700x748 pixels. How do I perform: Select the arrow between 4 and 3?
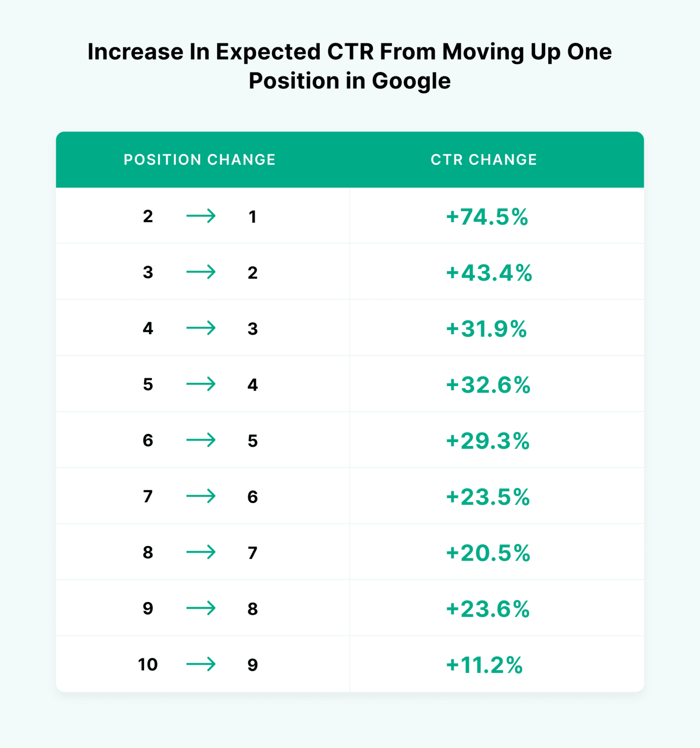(201, 328)
